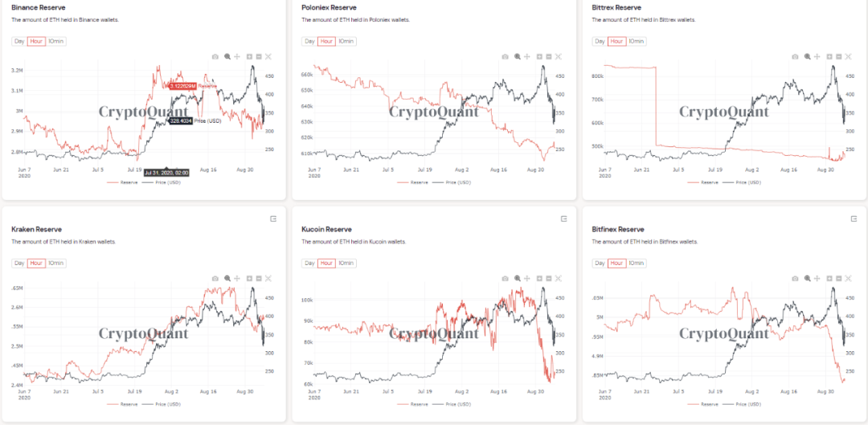Zoom out on Bitfinex Reserve chart
Screen dimensions: 868x425
click(x=839, y=278)
